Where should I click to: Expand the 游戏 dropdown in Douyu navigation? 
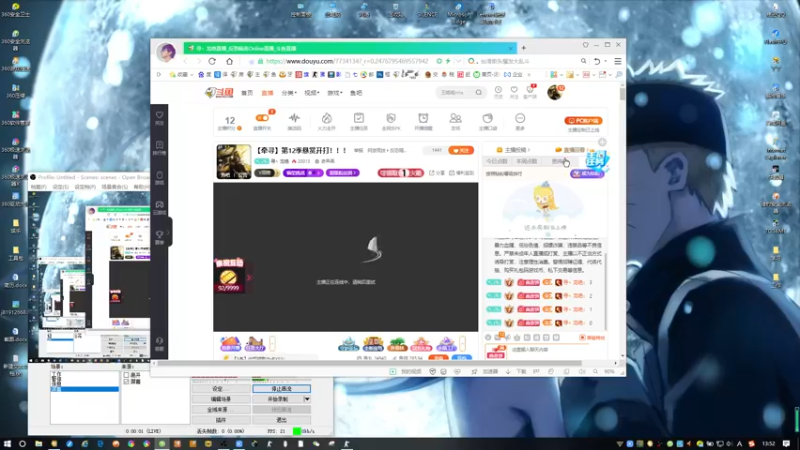[x=334, y=93]
